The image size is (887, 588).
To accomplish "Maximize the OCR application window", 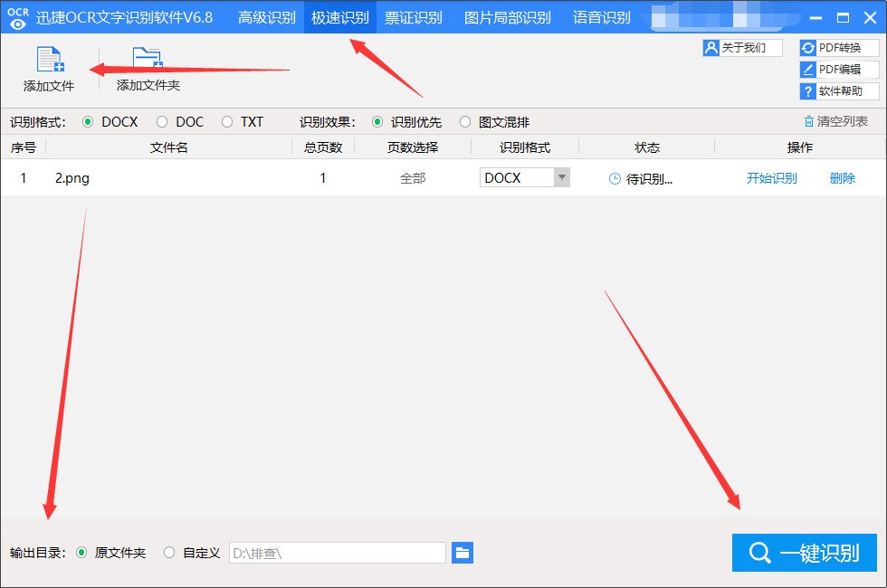I will [x=843, y=17].
